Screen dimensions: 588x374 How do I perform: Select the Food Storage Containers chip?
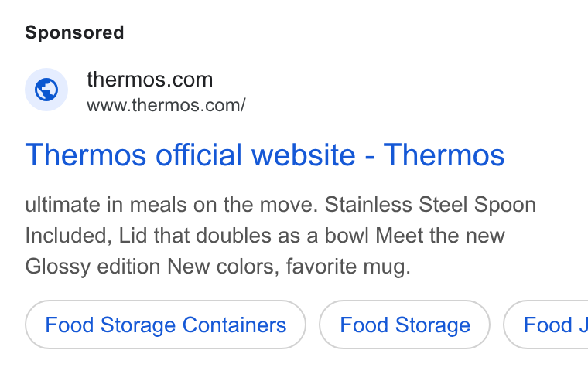[166, 325]
